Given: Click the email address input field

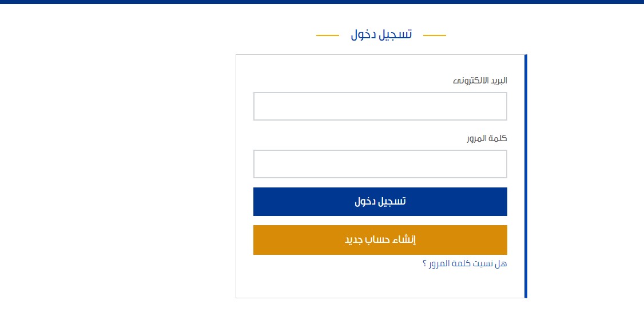Looking at the screenshot, I should (380, 106).
